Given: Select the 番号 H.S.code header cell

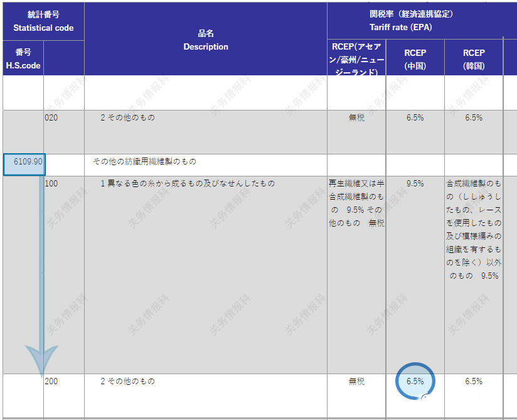Looking at the screenshot, I should [x=23, y=57].
